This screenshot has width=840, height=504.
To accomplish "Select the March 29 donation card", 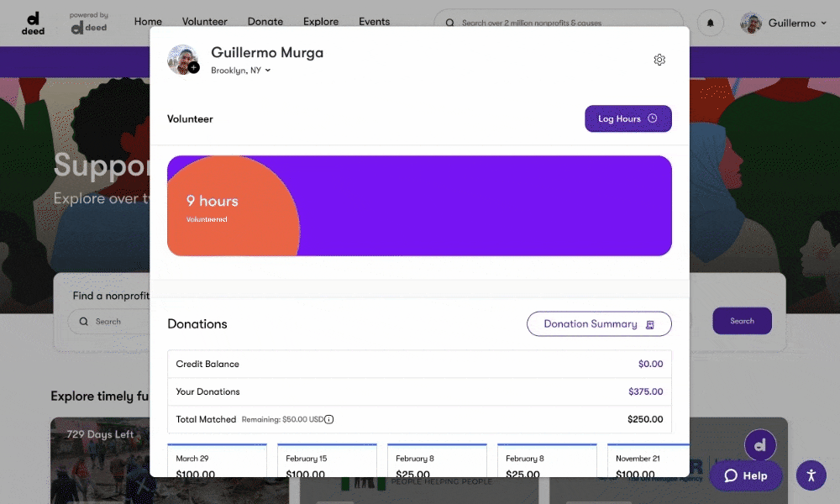I will tap(217, 462).
